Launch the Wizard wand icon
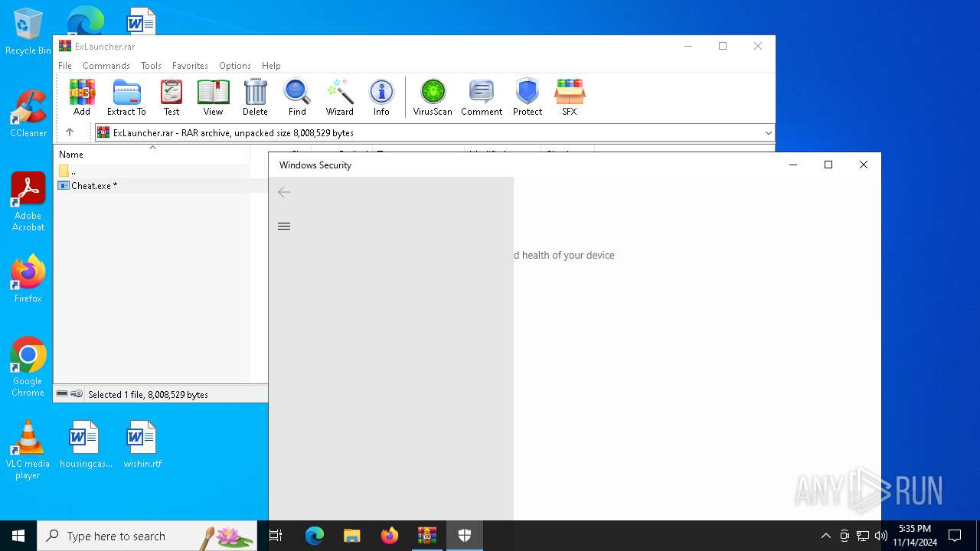The height and width of the screenshot is (551, 980). pyautogui.click(x=339, y=96)
